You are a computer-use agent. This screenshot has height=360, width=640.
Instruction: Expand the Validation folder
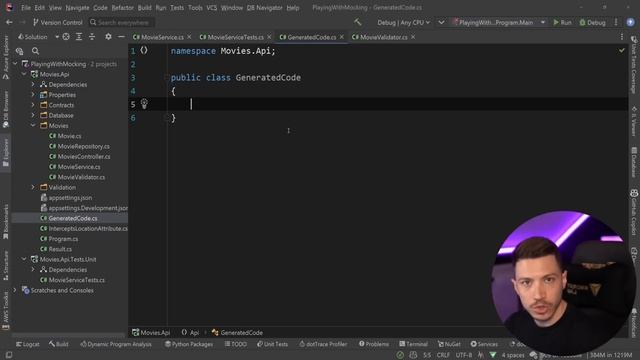(x=33, y=187)
